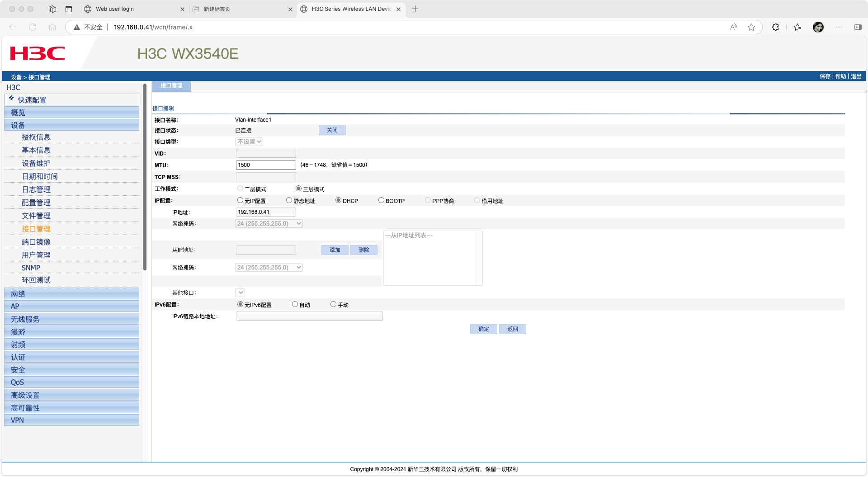The width and height of the screenshot is (868, 477).
Task: Click the 退出 link in header
Action: [856, 76]
